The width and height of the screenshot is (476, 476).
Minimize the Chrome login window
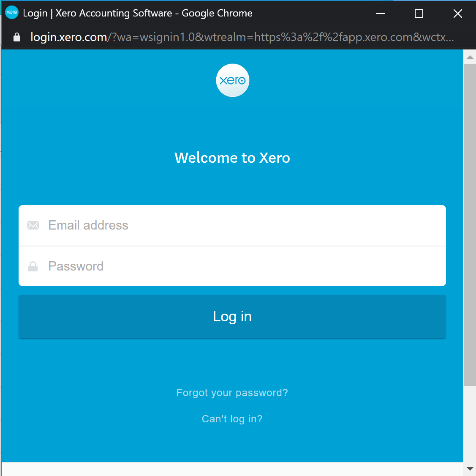[x=381, y=14]
